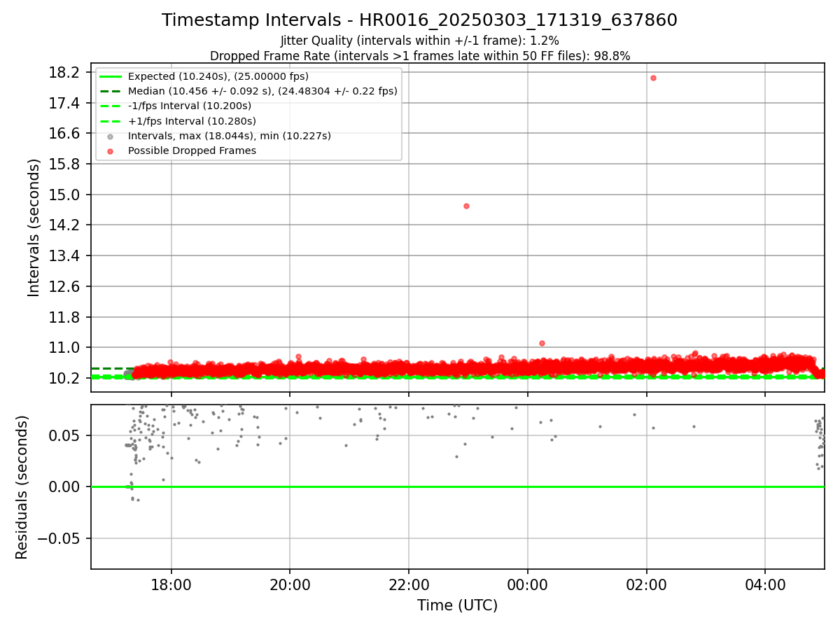Click the 'Time (UTC)' x-axis label

(x=457, y=605)
